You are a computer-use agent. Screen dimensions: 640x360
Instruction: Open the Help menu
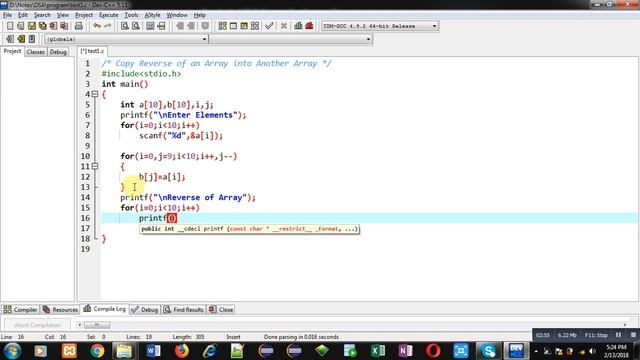[200, 15]
